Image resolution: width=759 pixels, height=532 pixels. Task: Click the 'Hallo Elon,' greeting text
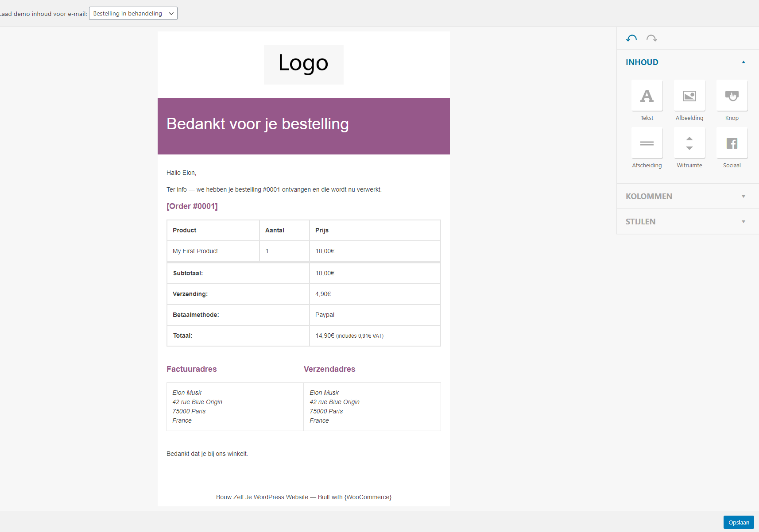pos(182,173)
